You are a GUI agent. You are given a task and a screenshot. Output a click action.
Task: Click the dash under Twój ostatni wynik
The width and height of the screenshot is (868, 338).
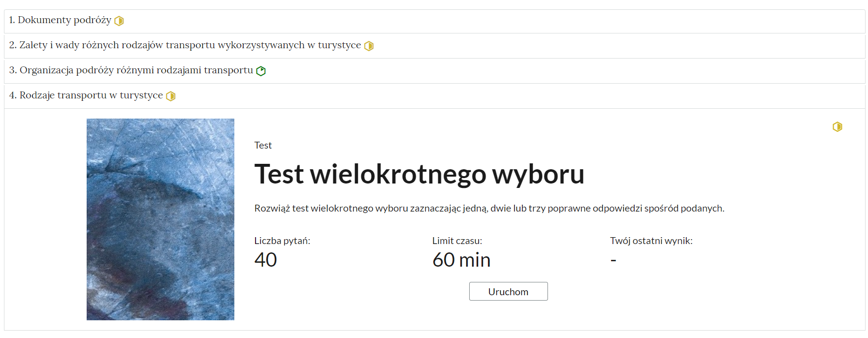click(613, 260)
